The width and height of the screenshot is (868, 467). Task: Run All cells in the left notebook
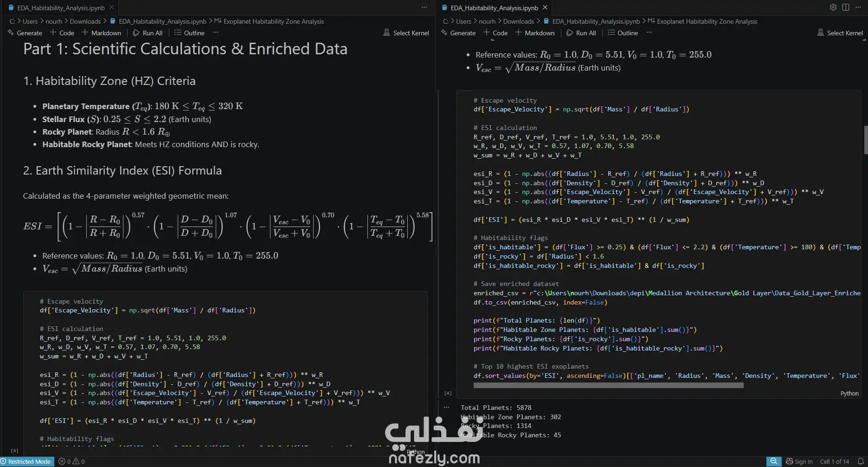tap(148, 33)
